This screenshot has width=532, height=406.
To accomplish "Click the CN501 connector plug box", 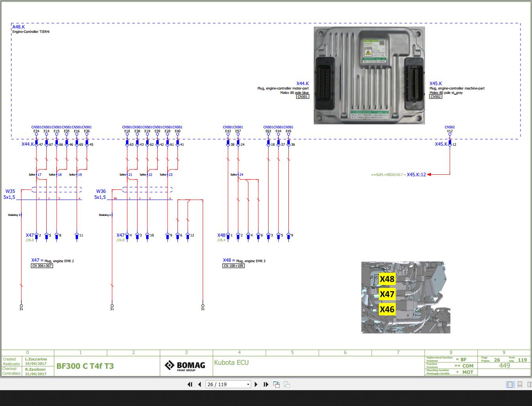I will 302,97.
